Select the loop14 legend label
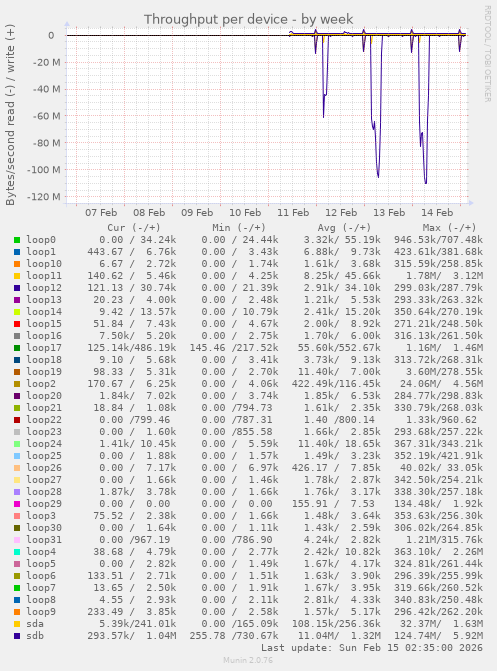 44,312
